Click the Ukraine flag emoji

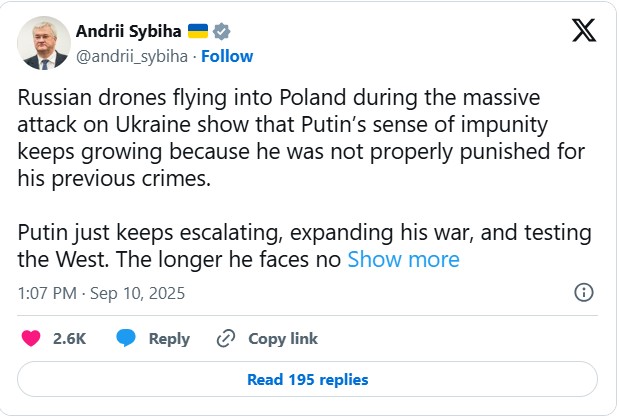point(217,31)
